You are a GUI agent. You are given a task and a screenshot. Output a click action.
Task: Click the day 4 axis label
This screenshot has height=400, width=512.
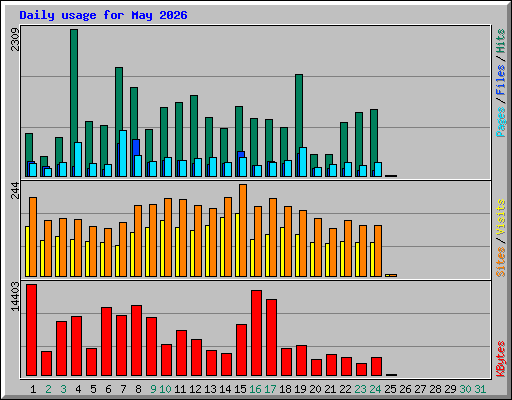point(78,389)
